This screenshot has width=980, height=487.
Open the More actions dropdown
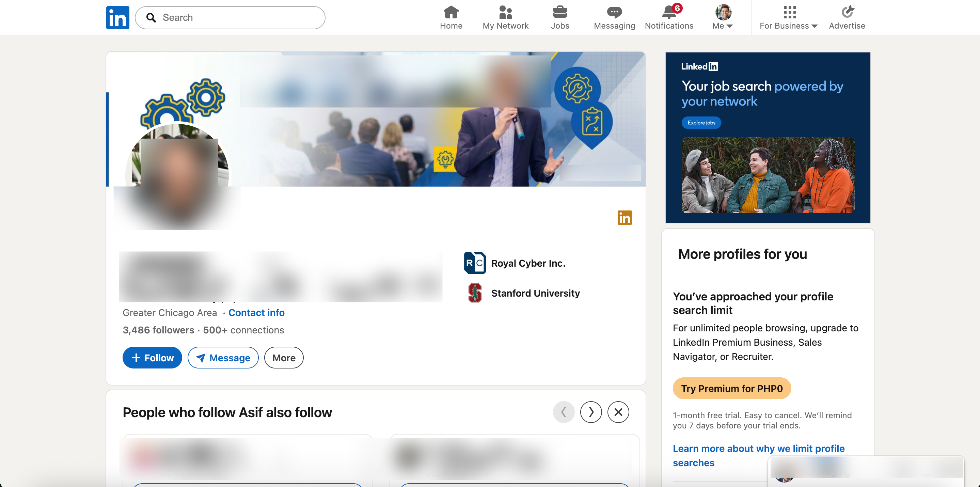(x=283, y=358)
